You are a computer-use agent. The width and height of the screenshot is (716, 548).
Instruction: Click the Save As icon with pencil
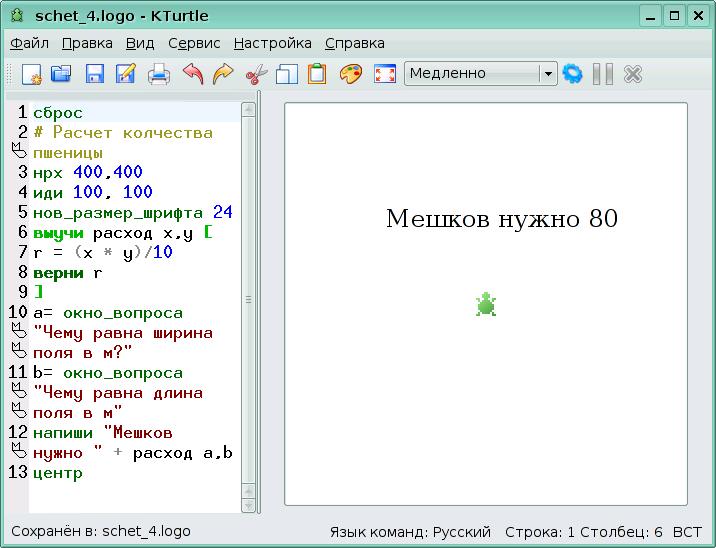click(x=126, y=74)
